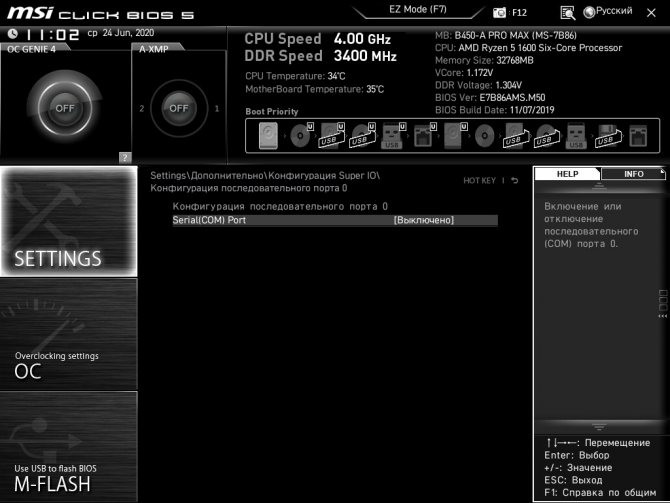This screenshot has height=503, width=670.
Task: Select A-XMP profile 2
Action: click(142, 108)
